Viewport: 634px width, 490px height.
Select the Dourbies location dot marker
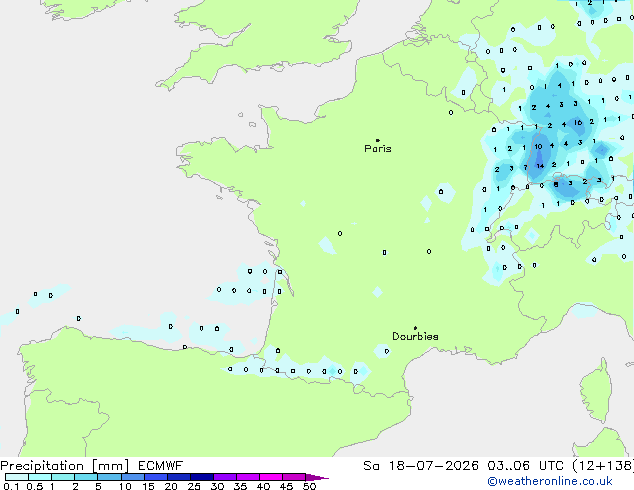(415, 328)
